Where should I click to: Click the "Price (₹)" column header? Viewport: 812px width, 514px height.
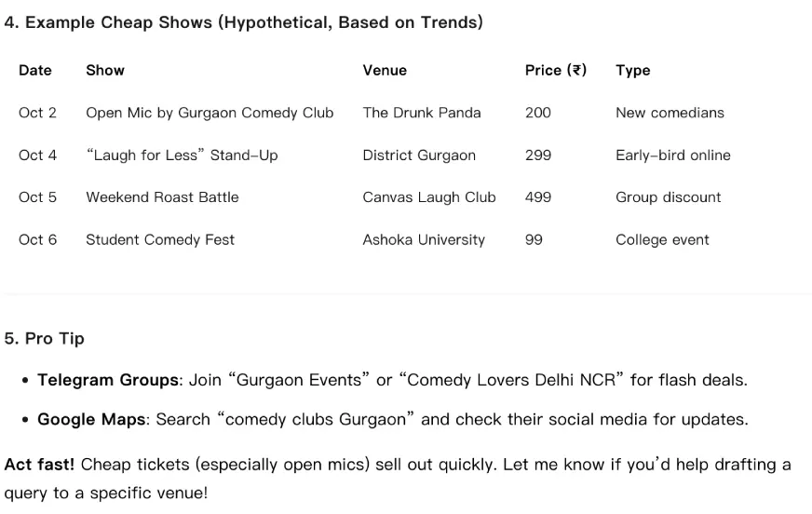(556, 70)
